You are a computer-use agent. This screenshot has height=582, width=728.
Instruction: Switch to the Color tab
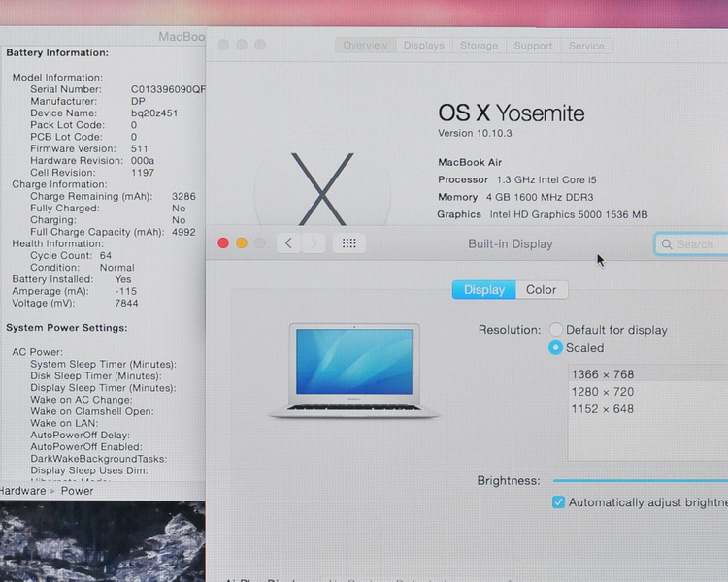pyautogui.click(x=542, y=290)
